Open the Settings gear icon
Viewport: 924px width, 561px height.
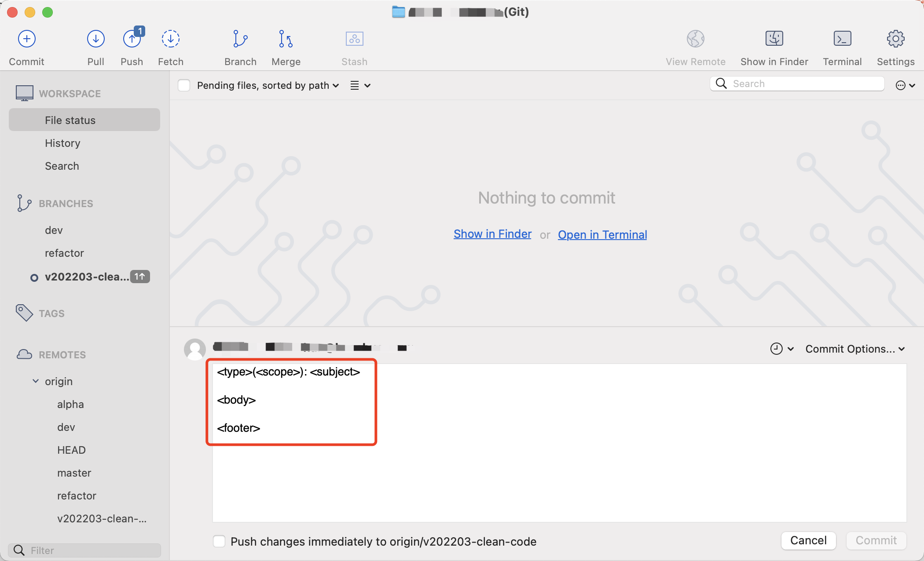tap(895, 39)
